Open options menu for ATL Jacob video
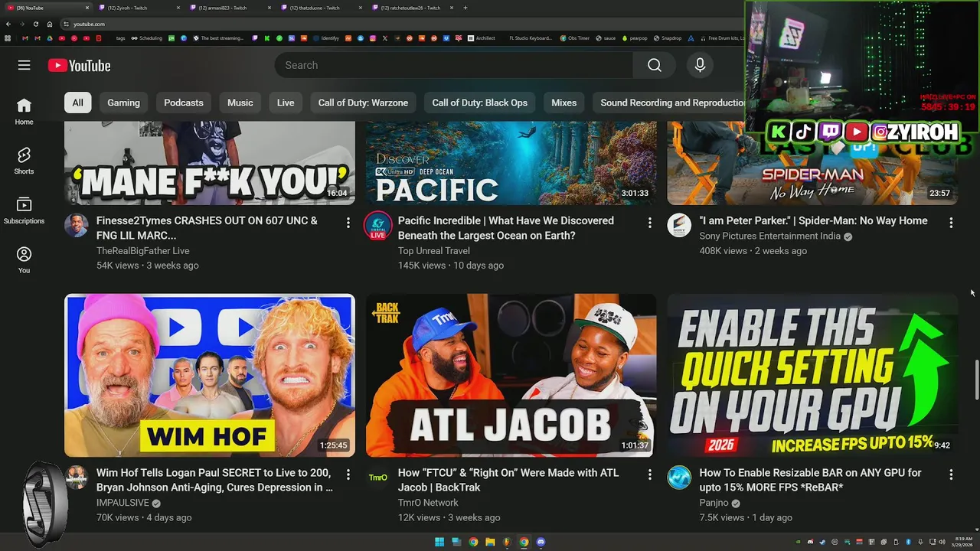 click(x=650, y=474)
